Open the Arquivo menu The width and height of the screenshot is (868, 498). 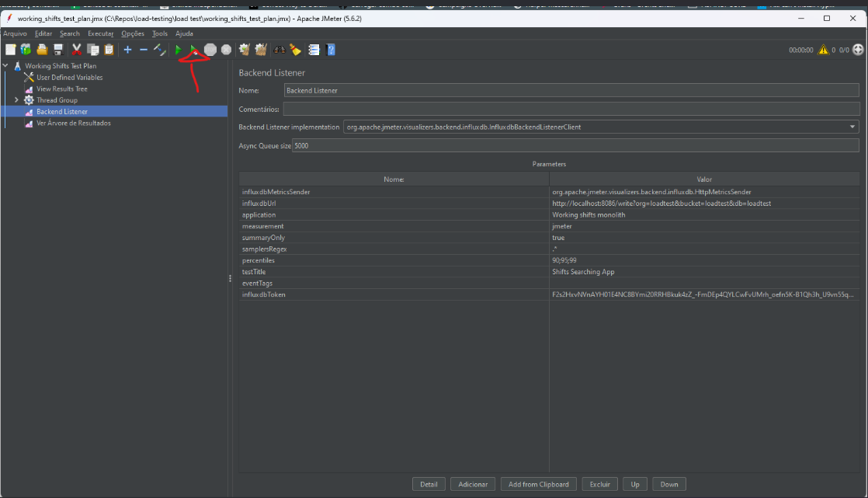pyautogui.click(x=15, y=33)
